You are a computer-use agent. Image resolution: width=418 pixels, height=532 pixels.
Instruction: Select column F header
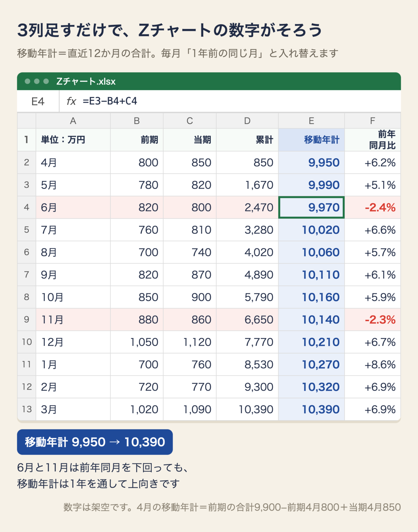point(373,121)
